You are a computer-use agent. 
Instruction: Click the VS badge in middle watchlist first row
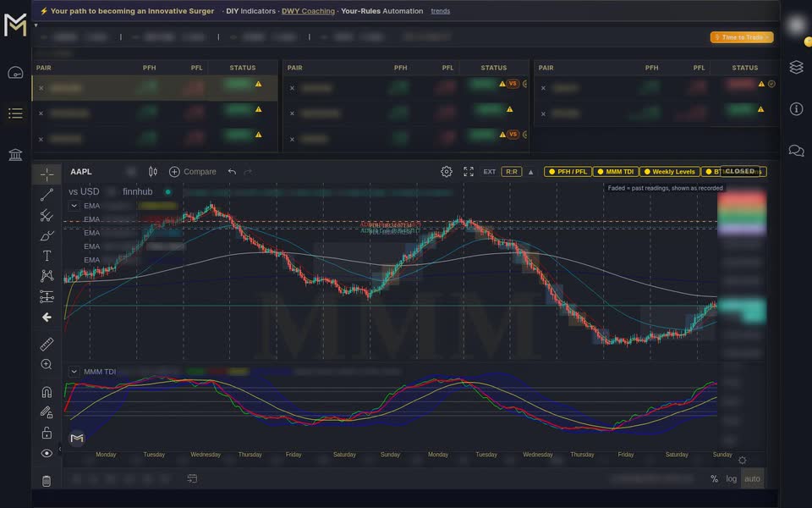(x=513, y=84)
